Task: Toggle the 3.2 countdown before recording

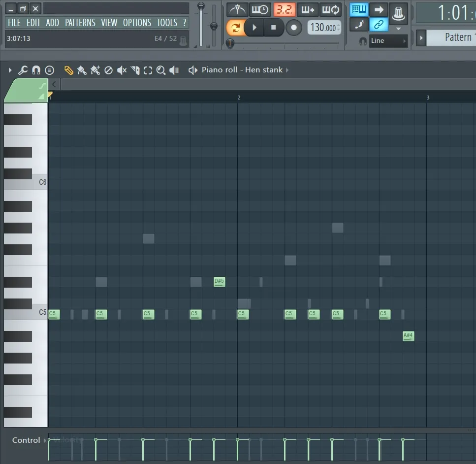Action: (x=285, y=10)
